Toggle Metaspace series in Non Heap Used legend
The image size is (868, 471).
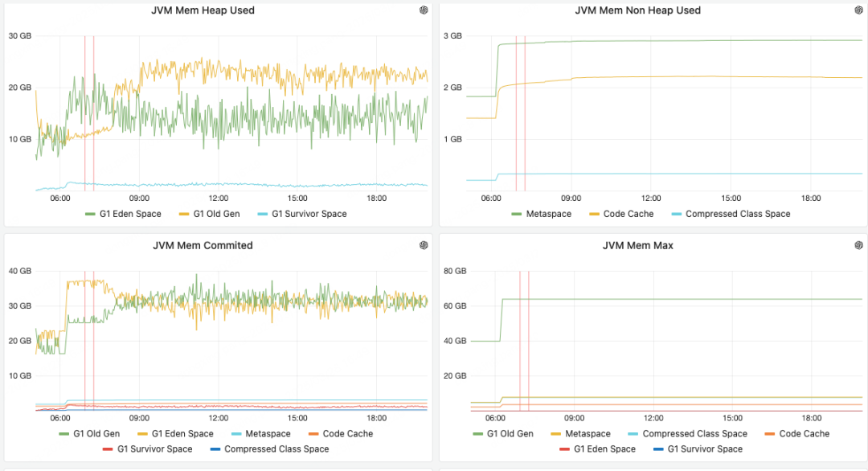pos(548,215)
